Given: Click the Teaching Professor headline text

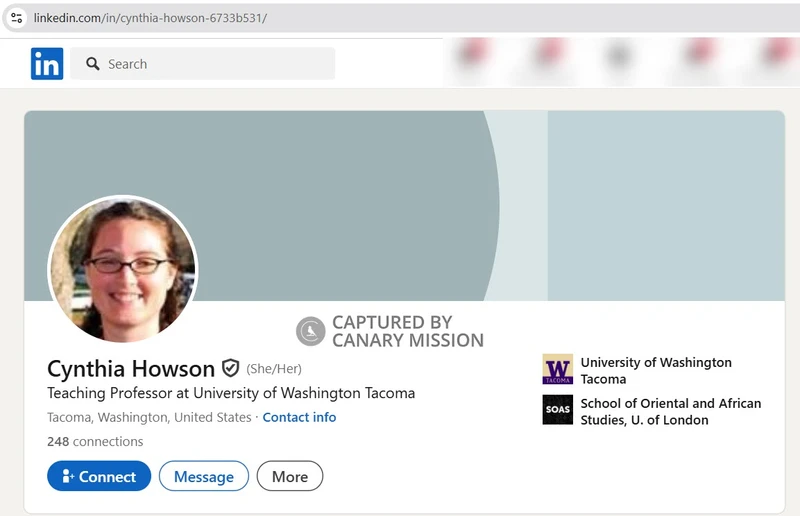Looking at the screenshot, I should [x=231, y=393].
